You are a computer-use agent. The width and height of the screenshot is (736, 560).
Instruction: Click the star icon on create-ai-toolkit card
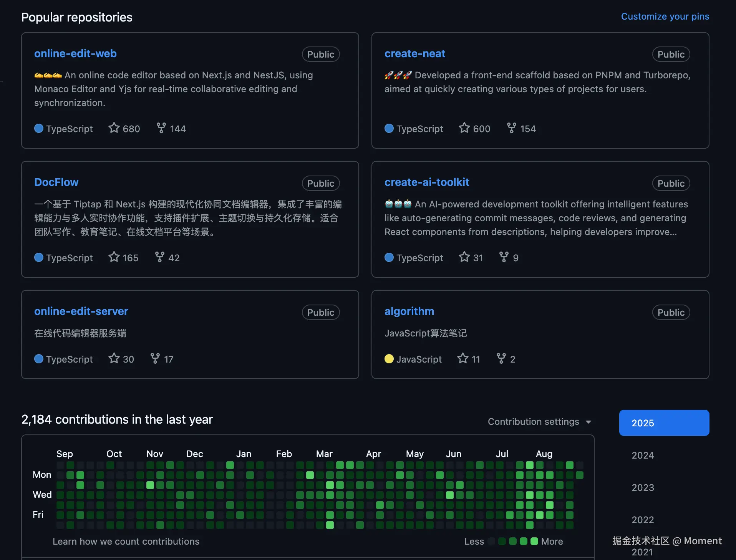click(464, 257)
